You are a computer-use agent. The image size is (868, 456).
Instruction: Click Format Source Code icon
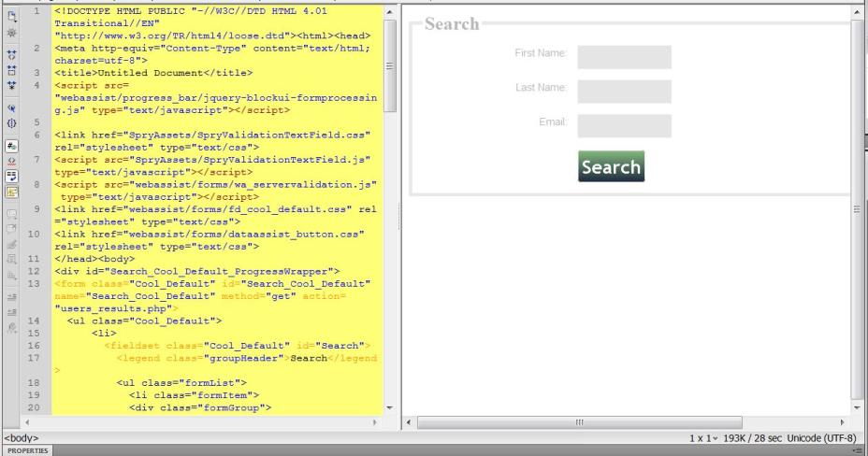pyautogui.click(x=11, y=328)
